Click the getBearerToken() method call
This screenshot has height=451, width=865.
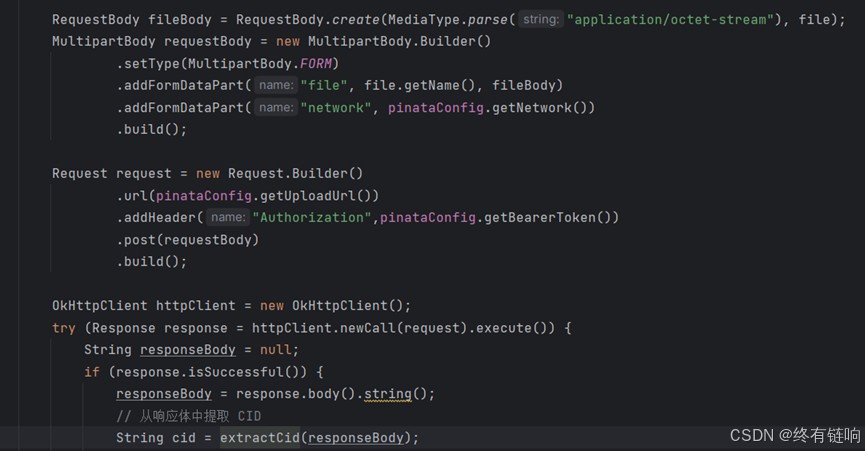(553, 217)
